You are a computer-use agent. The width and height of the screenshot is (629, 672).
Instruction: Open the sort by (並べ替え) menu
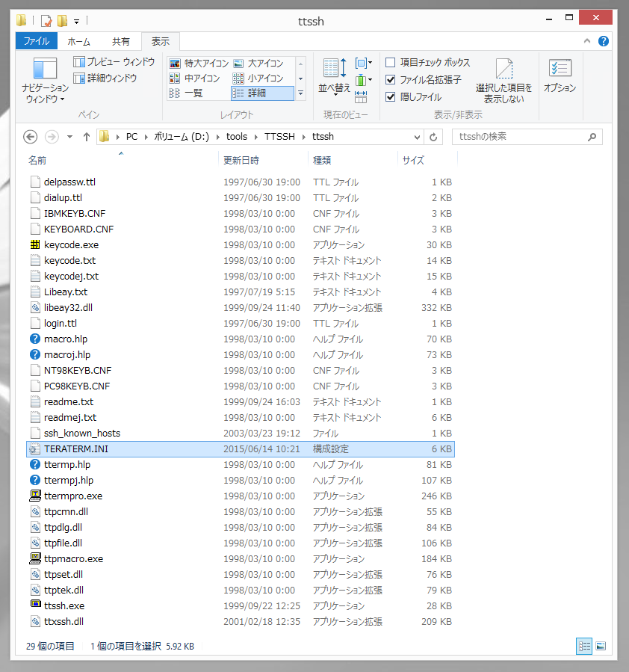point(335,78)
